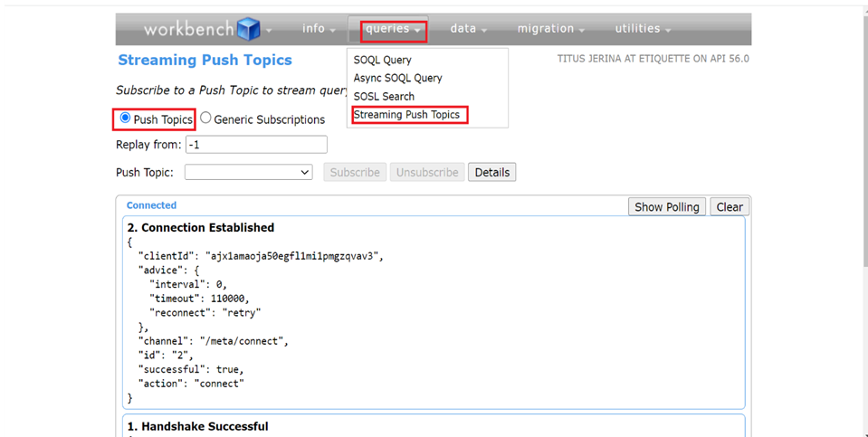This screenshot has width=868, height=437.
Task: Click the "channel": "/meta/connect" line
Action: 213,341
